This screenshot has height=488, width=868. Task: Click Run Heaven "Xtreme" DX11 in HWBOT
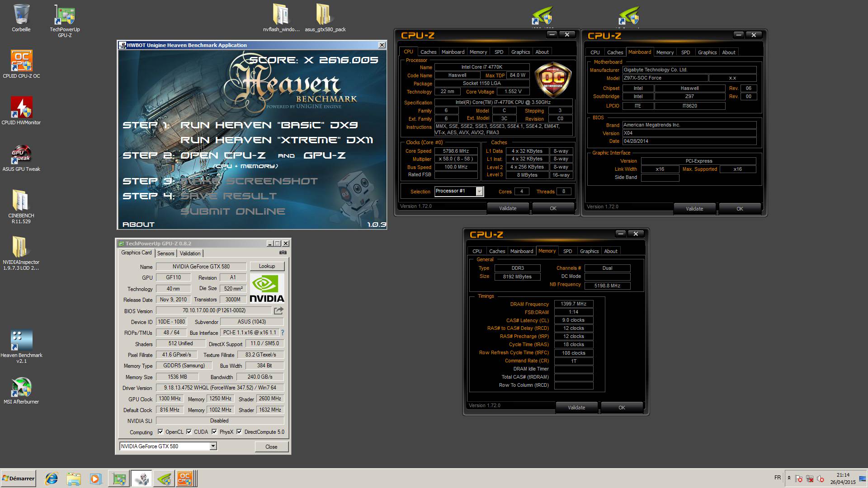(277, 140)
